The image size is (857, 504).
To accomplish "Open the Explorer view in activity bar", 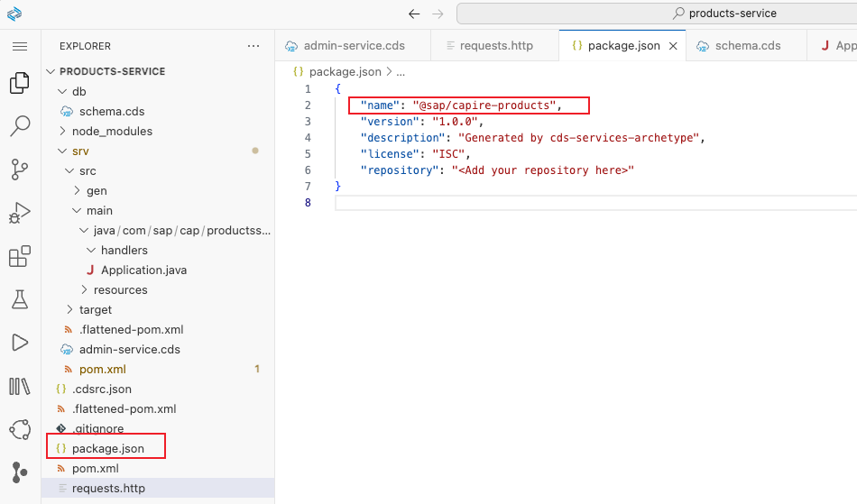I will pyautogui.click(x=19, y=84).
